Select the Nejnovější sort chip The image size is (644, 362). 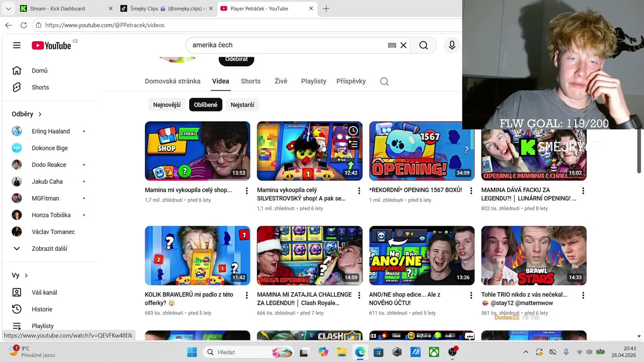pyautogui.click(x=167, y=105)
